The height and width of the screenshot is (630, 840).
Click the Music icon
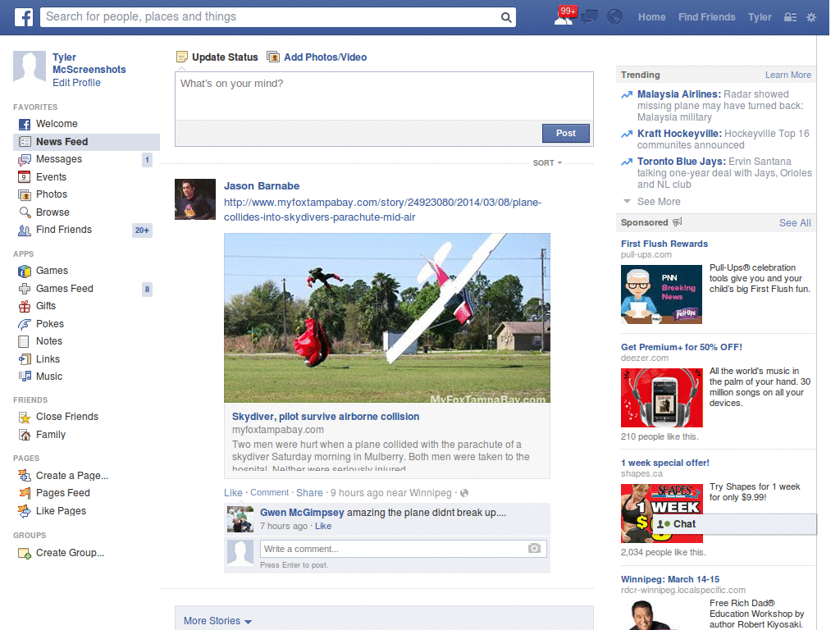tap(25, 377)
